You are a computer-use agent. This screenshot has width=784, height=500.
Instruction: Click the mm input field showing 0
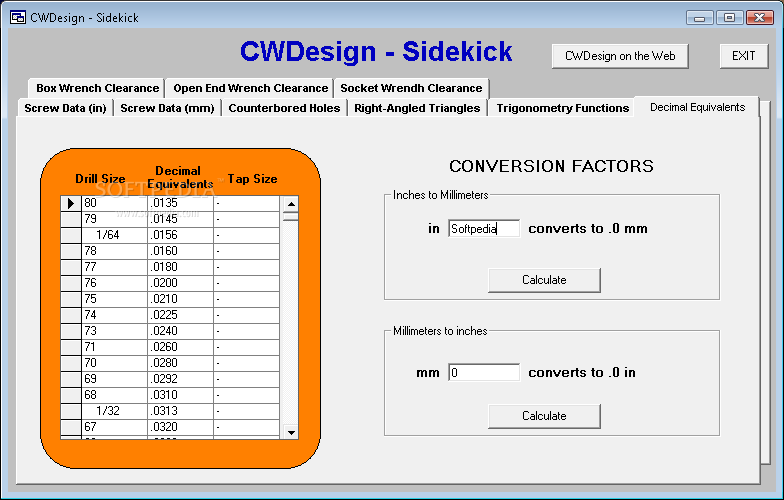[x=484, y=372]
